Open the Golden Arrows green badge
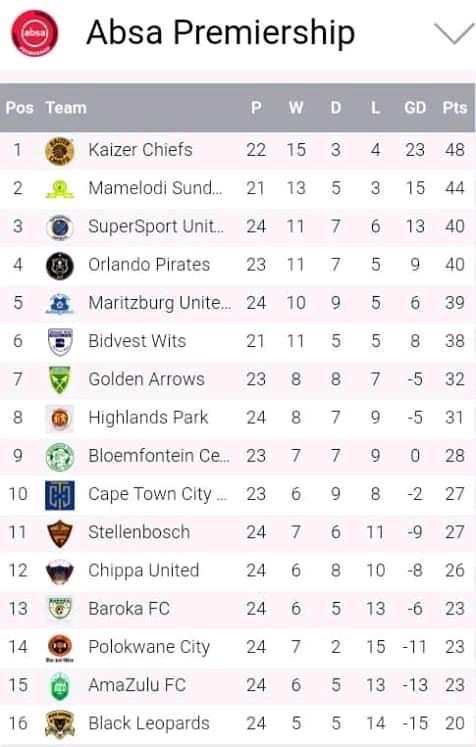 60,380
